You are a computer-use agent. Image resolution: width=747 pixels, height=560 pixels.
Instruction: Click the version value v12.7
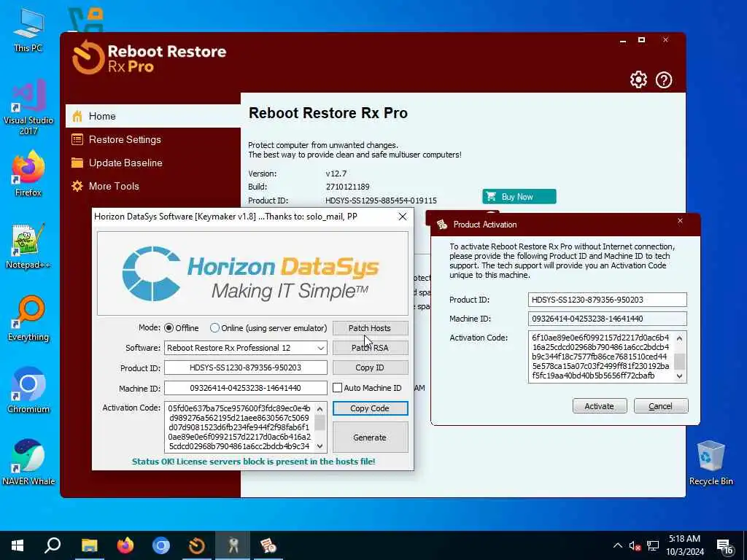click(336, 174)
